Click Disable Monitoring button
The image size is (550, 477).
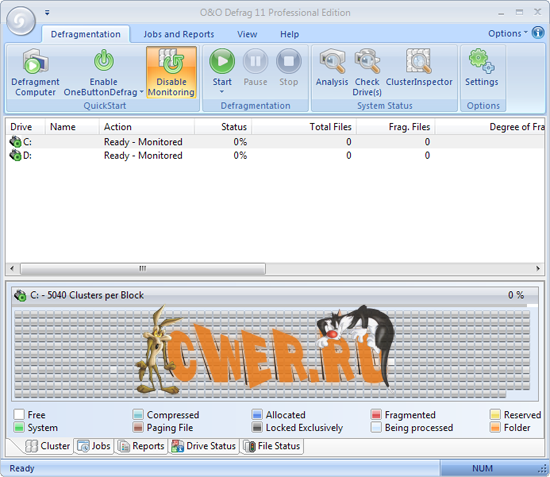click(171, 72)
